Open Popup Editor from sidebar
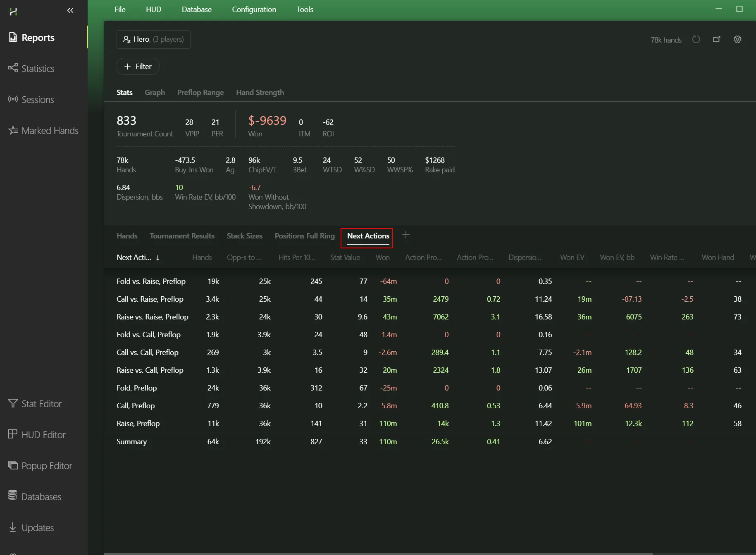 46,466
